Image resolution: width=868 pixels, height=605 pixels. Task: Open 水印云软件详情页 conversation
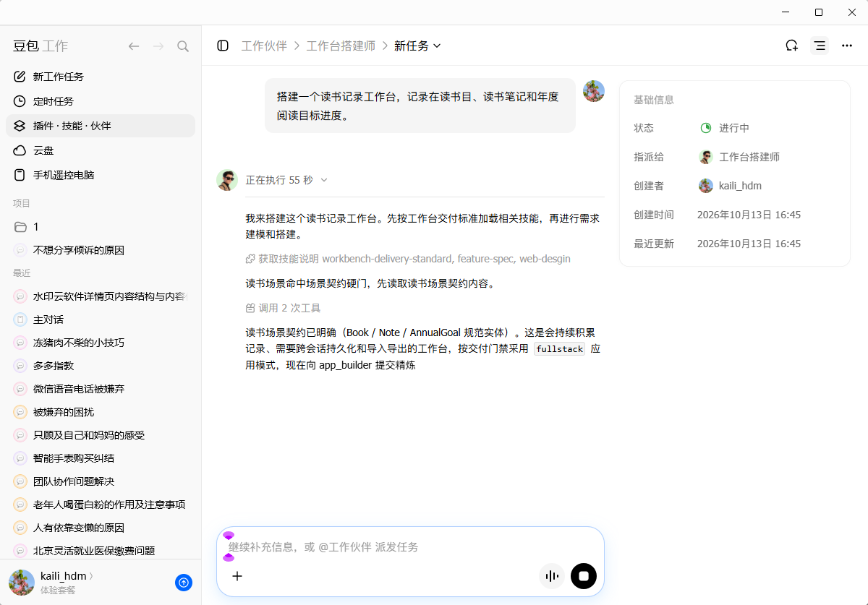(101, 296)
